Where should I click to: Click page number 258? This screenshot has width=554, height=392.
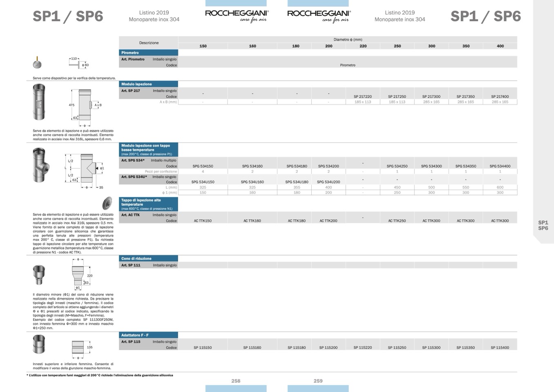236,381
